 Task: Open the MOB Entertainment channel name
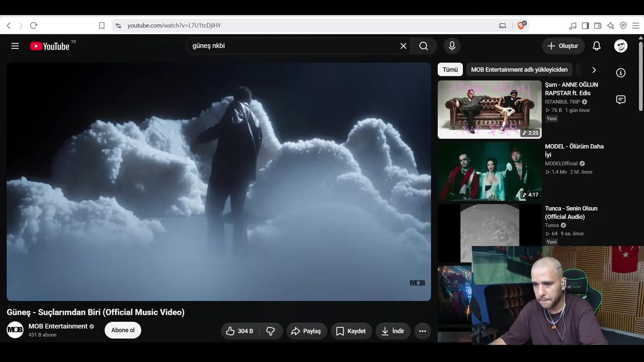pos(58,326)
